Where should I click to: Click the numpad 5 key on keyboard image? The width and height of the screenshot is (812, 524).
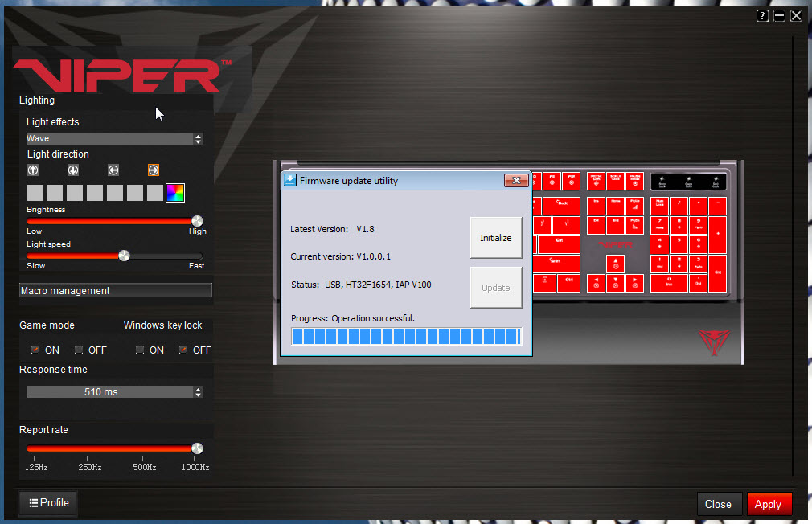point(679,244)
